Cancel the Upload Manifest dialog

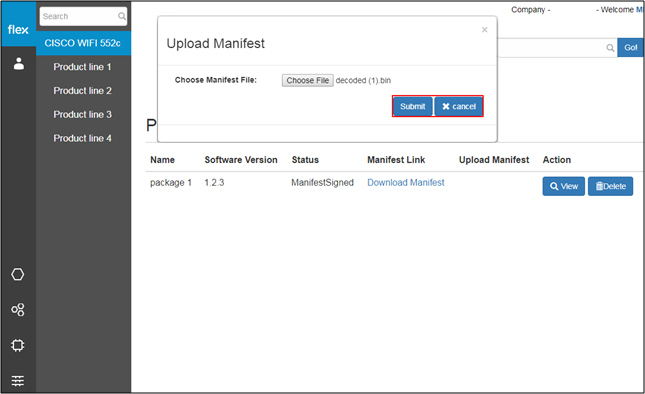coord(459,107)
